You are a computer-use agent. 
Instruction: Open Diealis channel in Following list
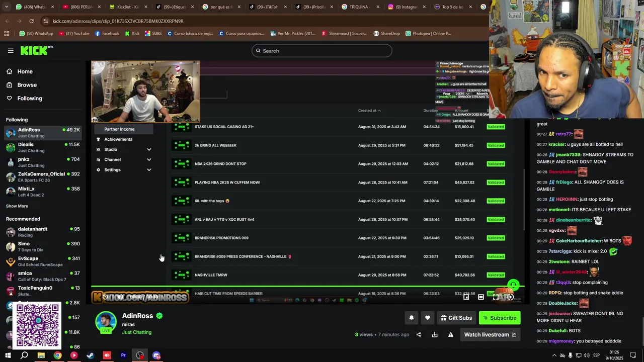tap(43, 147)
